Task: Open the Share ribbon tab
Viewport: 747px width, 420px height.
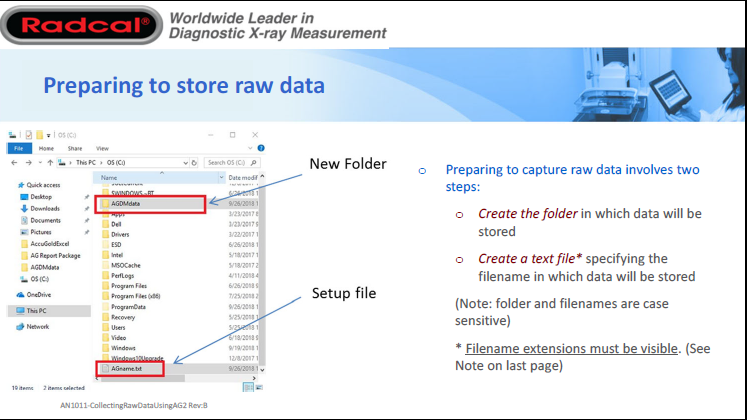Action: pyautogui.click(x=75, y=149)
